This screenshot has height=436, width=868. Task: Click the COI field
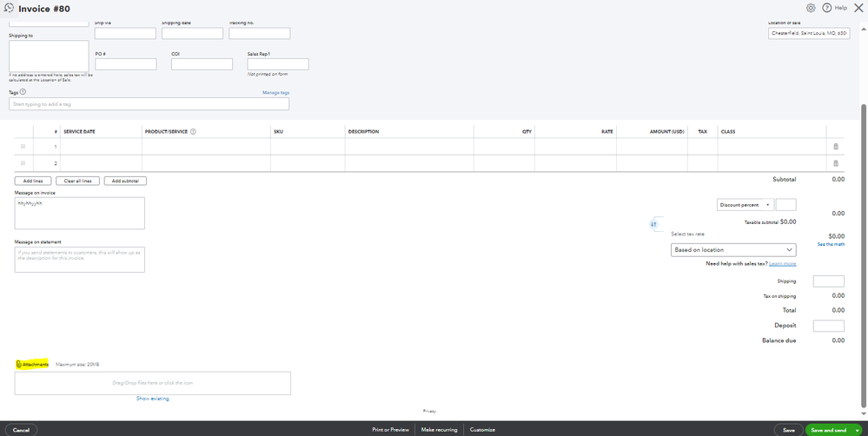[202, 64]
